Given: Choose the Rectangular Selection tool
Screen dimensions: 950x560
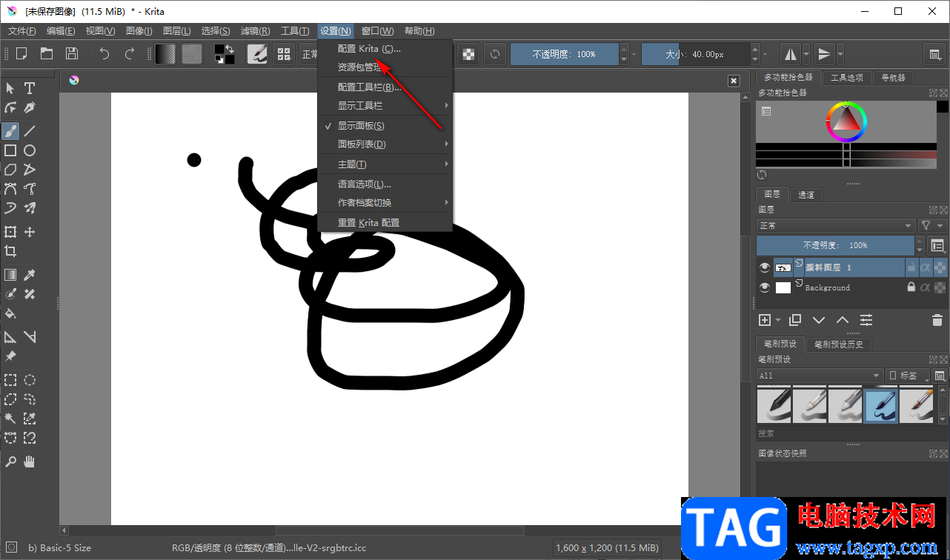Looking at the screenshot, I should [x=10, y=380].
